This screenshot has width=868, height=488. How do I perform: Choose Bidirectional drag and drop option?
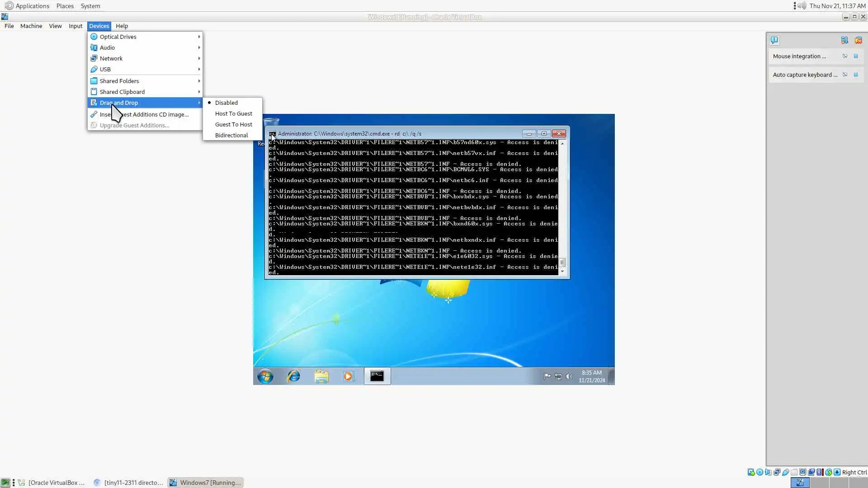click(231, 135)
